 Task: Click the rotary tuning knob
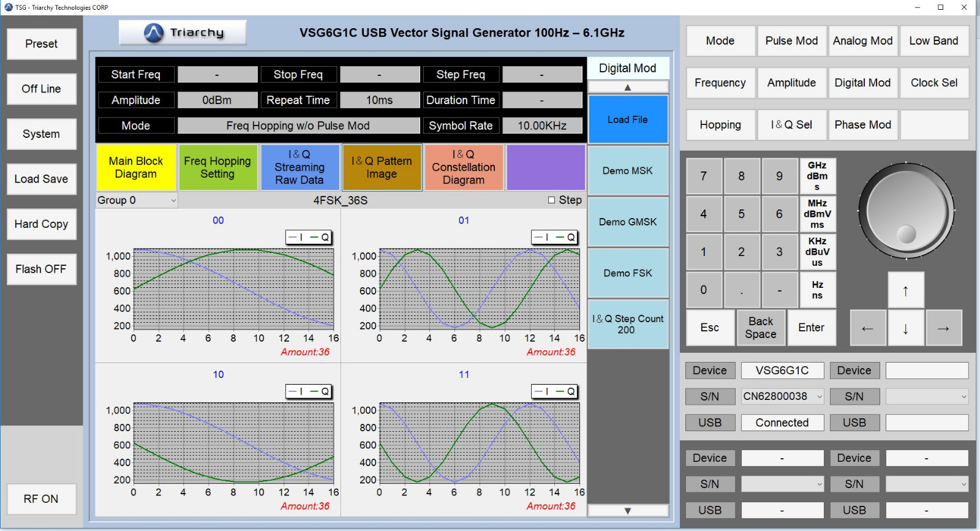[x=906, y=211]
